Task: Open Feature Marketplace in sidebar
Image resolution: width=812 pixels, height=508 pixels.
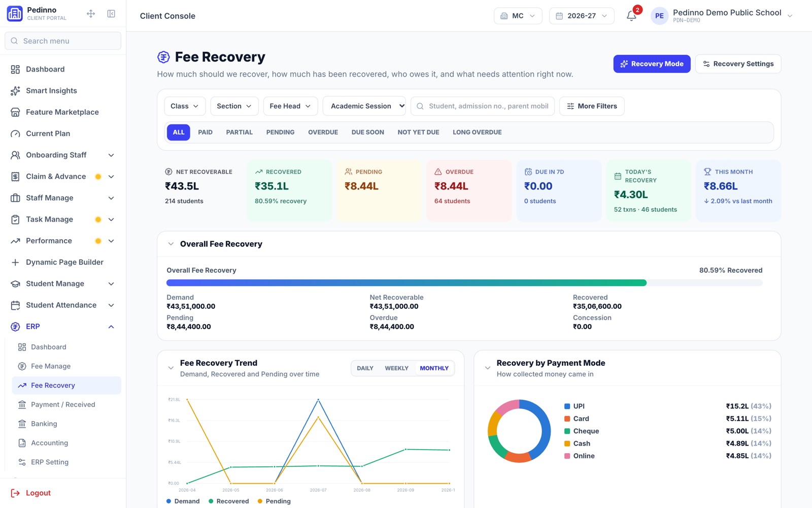Action: point(63,112)
